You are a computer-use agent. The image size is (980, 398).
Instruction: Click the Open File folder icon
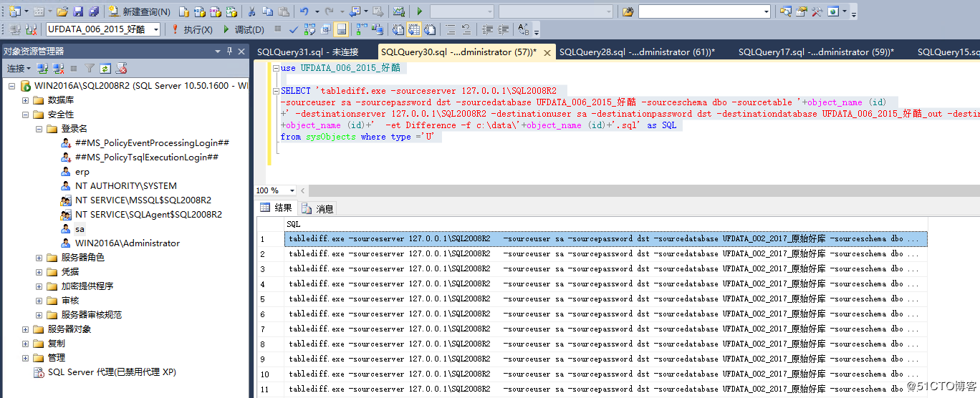point(62,11)
